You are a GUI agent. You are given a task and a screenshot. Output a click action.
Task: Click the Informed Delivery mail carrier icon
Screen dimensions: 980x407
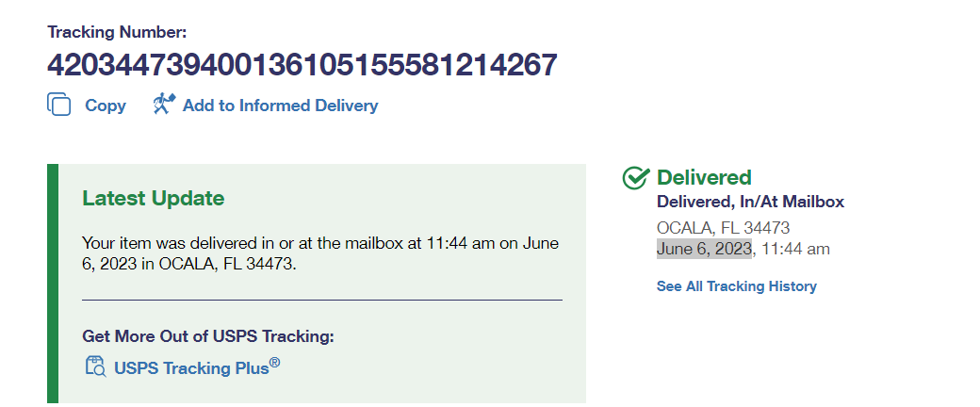(165, 105)
